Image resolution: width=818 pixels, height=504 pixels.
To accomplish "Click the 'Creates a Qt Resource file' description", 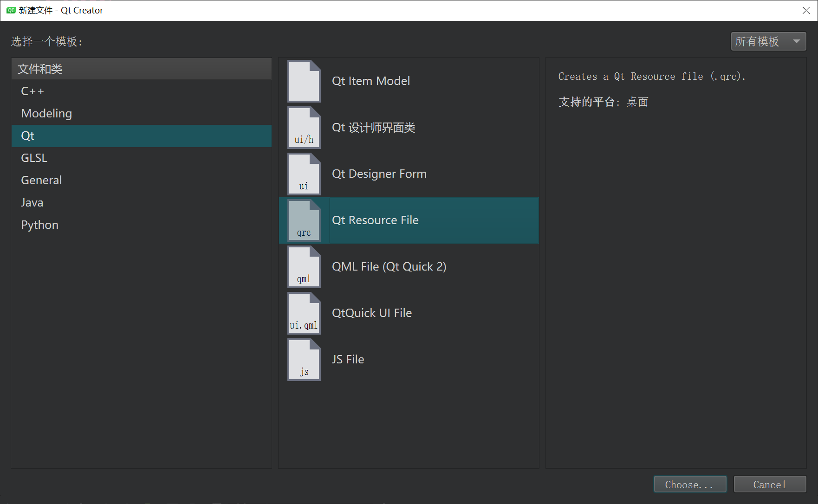I will point(652,77).
